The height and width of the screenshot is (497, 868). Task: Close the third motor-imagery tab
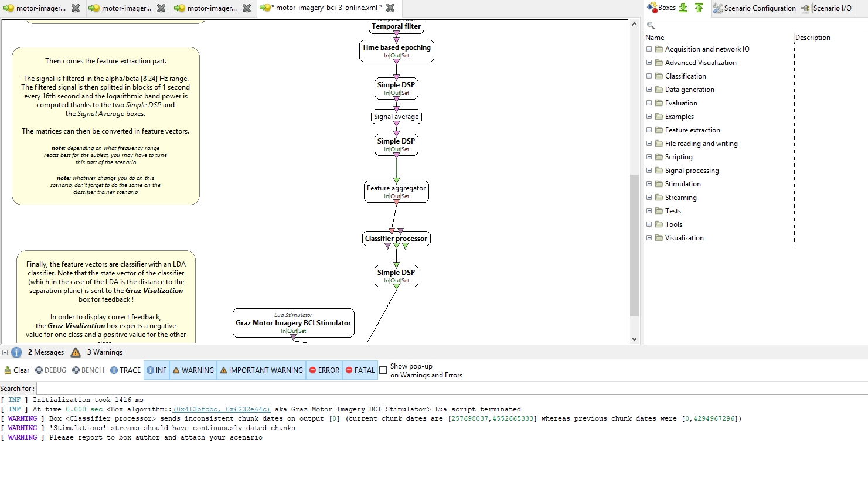point(247,8)
